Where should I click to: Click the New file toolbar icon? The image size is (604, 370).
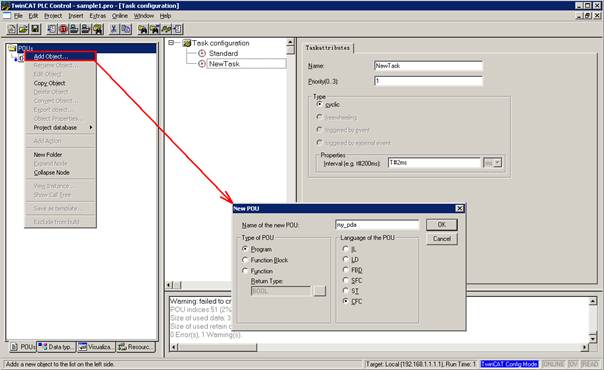[x=12, y=29]
